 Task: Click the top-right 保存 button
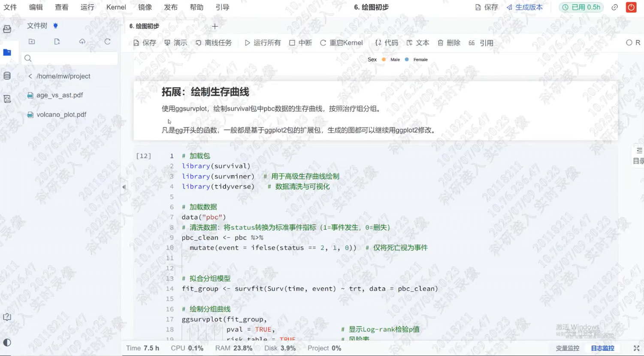(487, 7)
